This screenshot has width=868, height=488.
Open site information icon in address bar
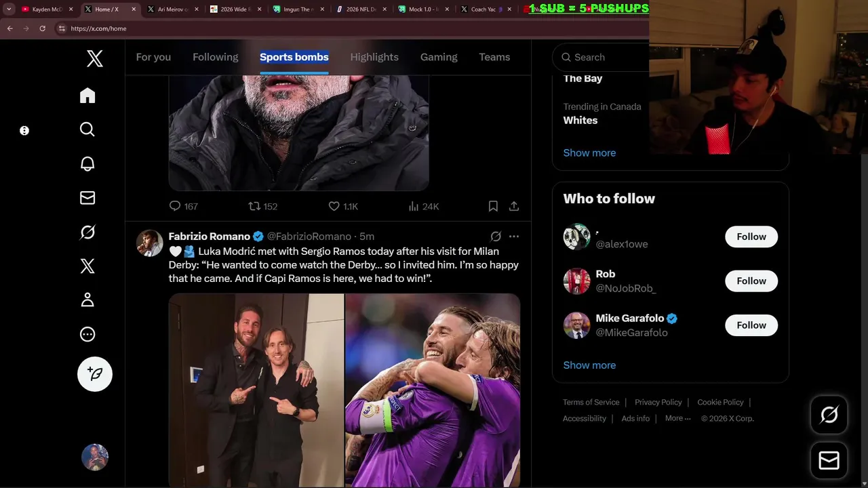click(62, 28)
